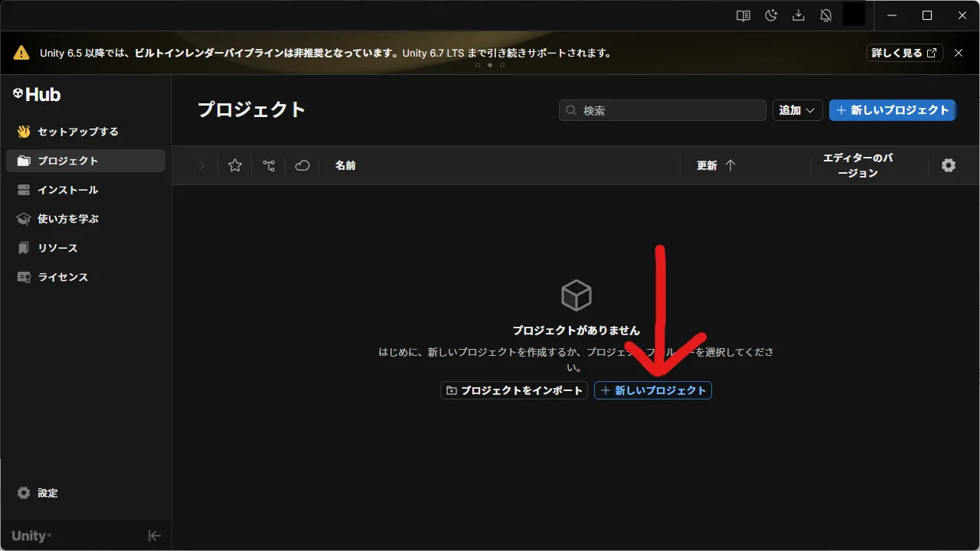Screen dimensions: 980x551
Task: Create a 新しいプロジェクト with the blue button
Action: 892,109
